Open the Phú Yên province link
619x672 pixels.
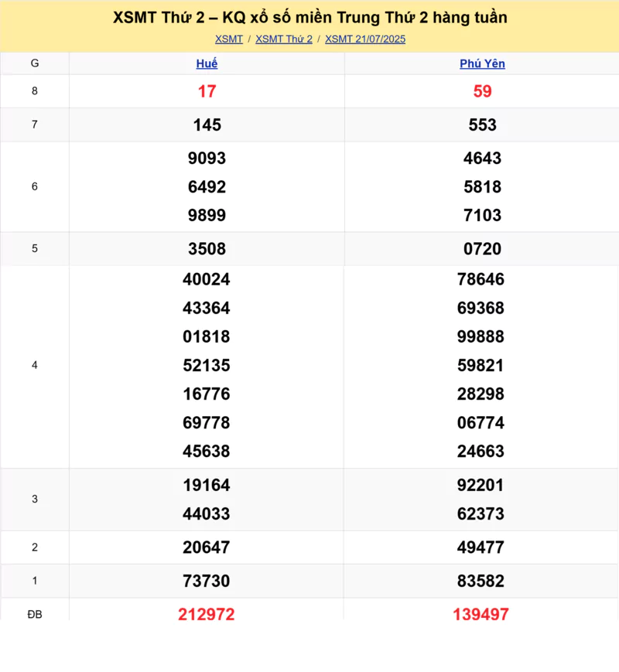tap(482, 63)
